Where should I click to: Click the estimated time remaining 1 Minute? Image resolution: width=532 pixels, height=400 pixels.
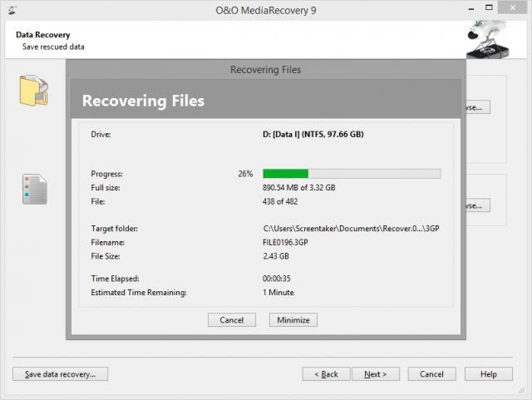(278, 293)
